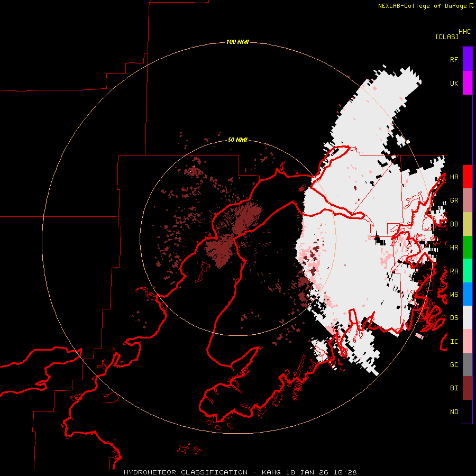The image size is (476, 476).
Task: Click the IC legend label
Action: pyautogui.click(x=454, y=342)
